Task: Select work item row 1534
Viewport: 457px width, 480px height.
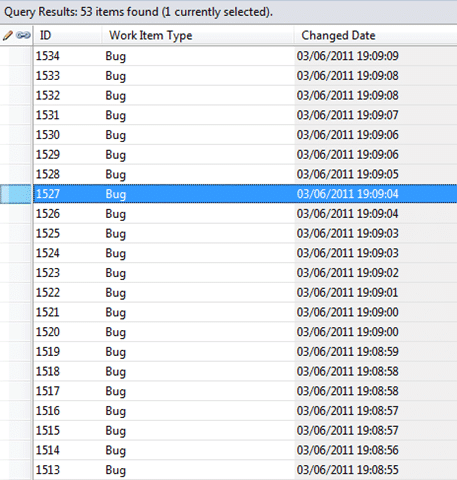Action: click(245, 56)
